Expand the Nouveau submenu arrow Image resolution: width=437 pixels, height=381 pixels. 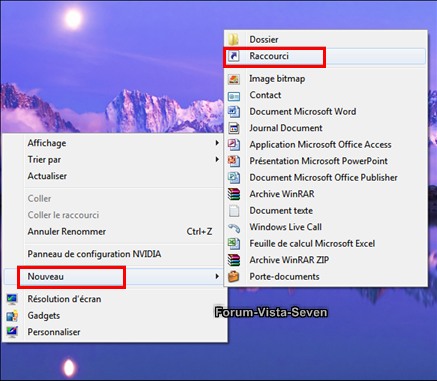tap(217, 276)
